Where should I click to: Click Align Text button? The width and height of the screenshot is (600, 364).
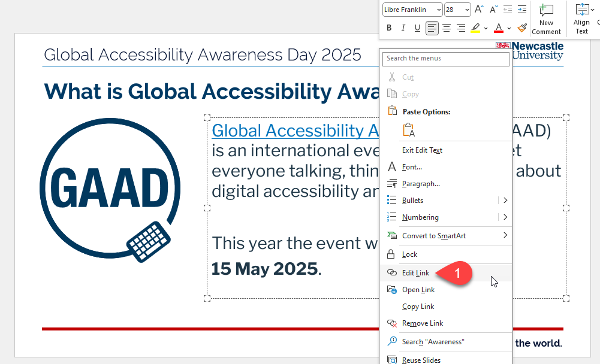(x=581, y=18)
